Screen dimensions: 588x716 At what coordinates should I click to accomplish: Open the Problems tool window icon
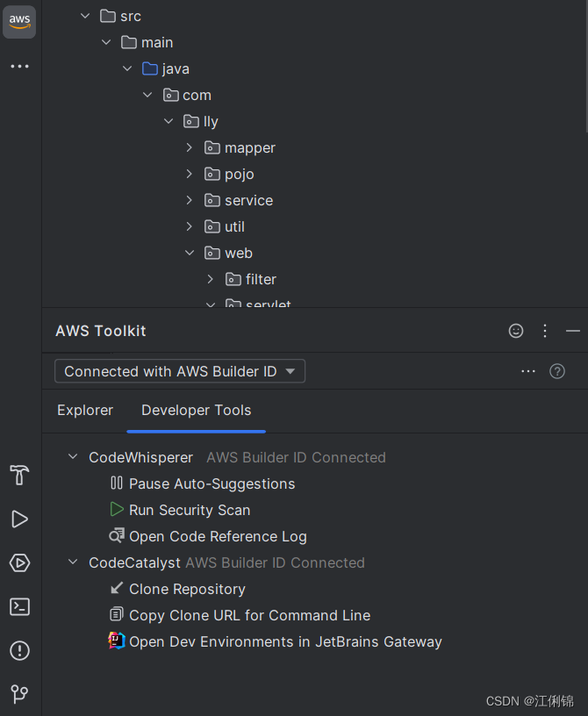tap(19, 651)
